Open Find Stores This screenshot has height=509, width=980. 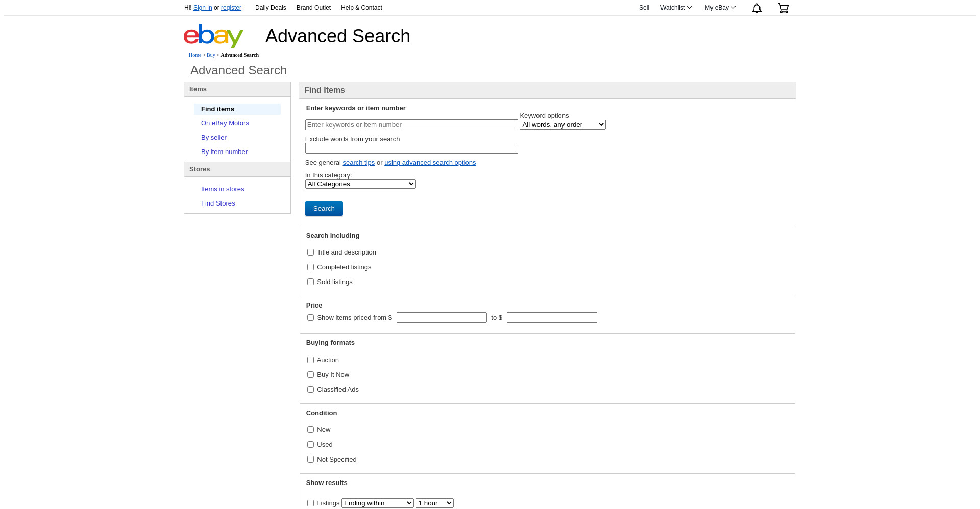[x=218, y=203]
